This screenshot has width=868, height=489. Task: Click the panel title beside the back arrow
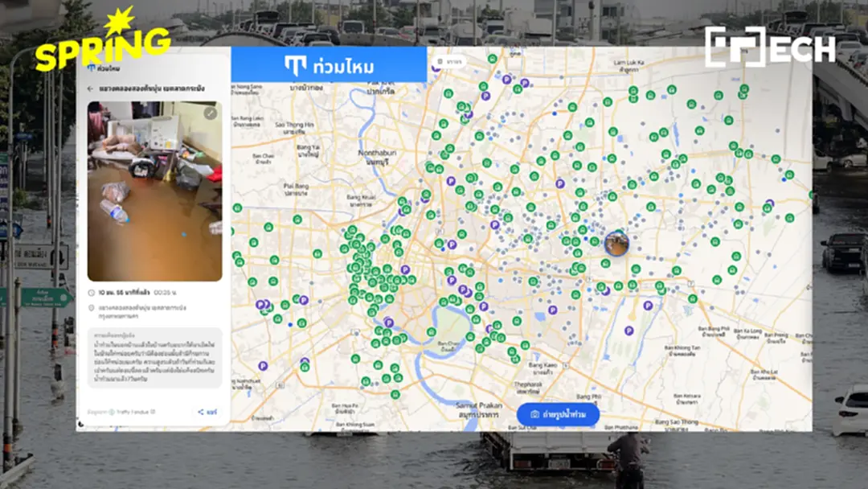click(x=152, y=88)
